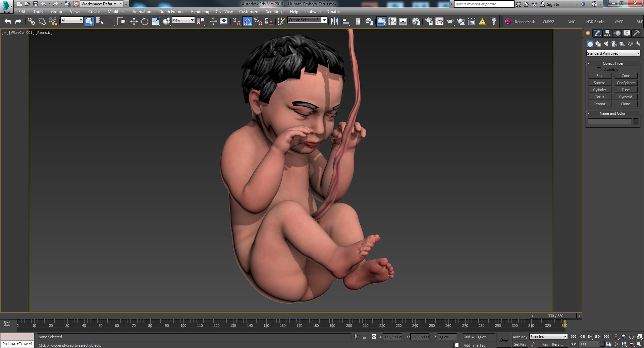Image resolution: width=644 pixels, height=348 pixels.
Task: Open the Render Setup teapot icon
Action: [429, 21]
